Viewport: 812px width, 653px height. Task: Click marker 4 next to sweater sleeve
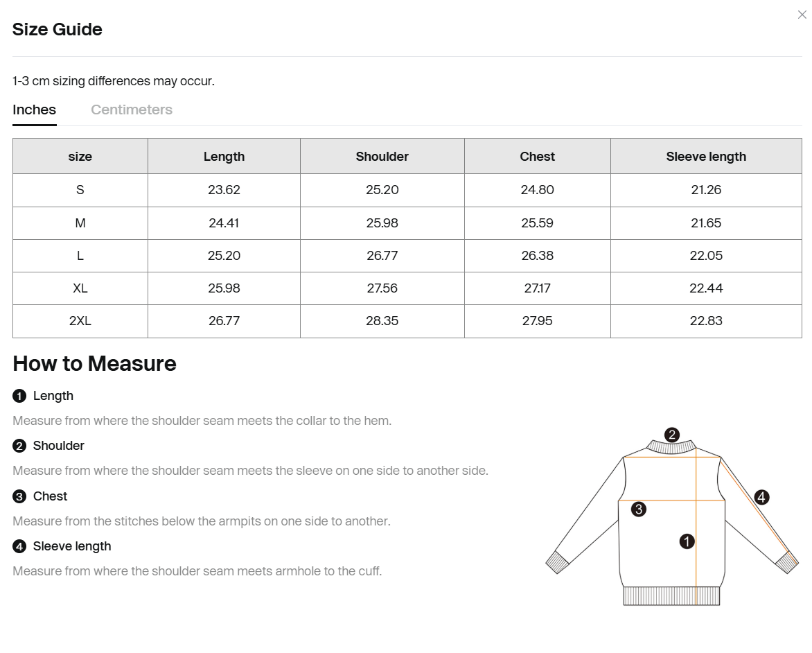coord(761,497)
